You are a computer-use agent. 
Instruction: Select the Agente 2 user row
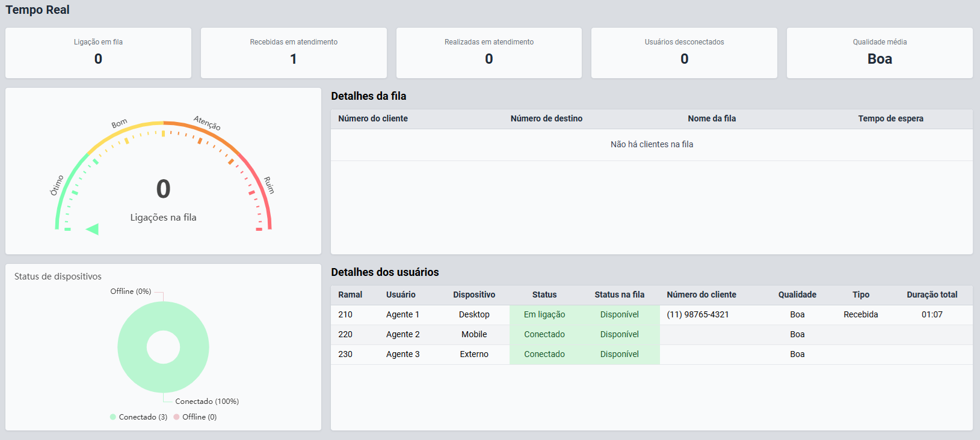click(x=403, y=334)
